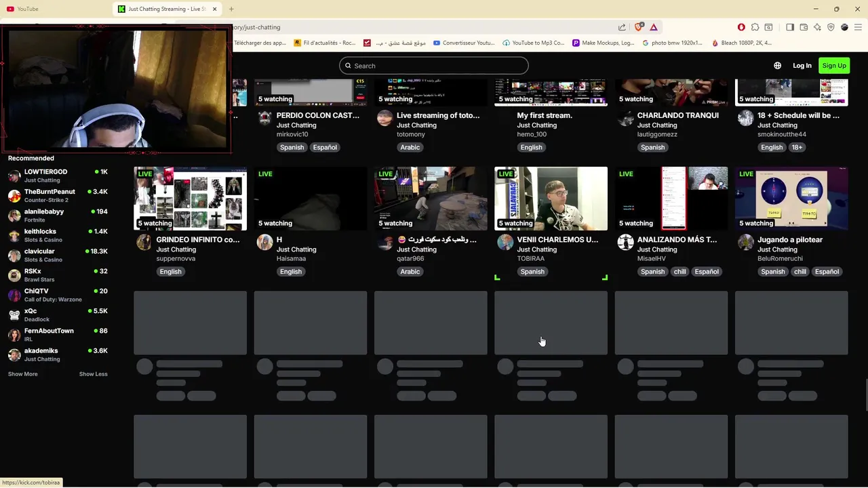The height and width of the screenshot is (488, 868).
Task: Filter by Arabic tag under qatar966
Action: 410,272
